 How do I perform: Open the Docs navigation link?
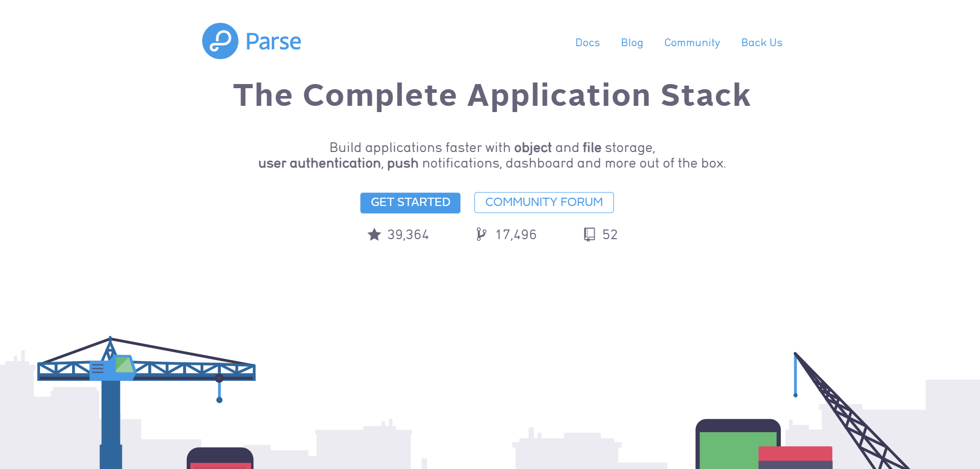[x=587, y=43]
